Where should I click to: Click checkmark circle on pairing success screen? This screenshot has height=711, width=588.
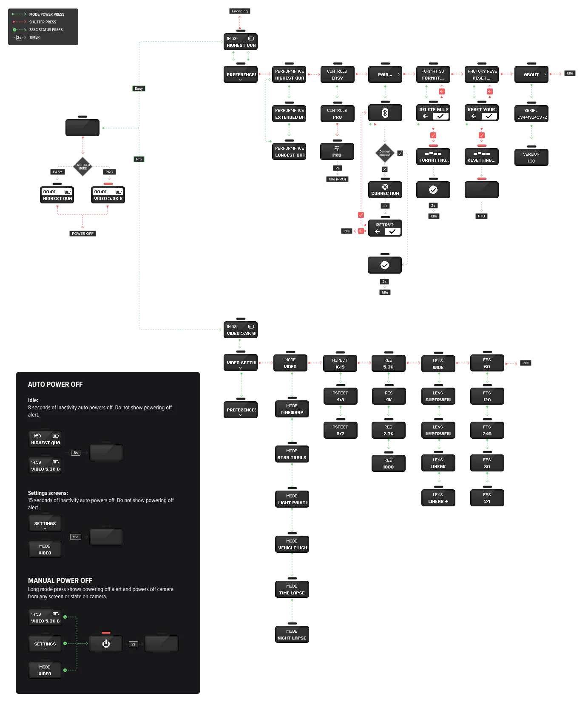point(385,265)
